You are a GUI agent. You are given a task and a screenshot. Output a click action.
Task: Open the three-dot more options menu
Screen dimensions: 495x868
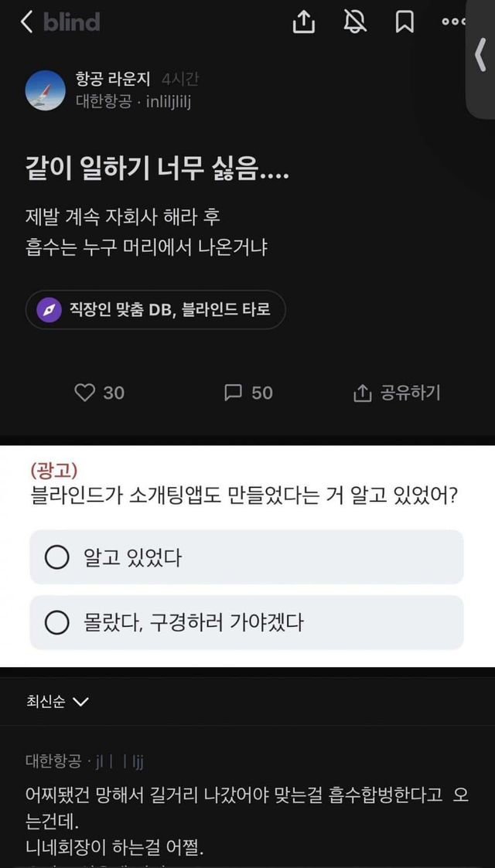pos(454,22)
